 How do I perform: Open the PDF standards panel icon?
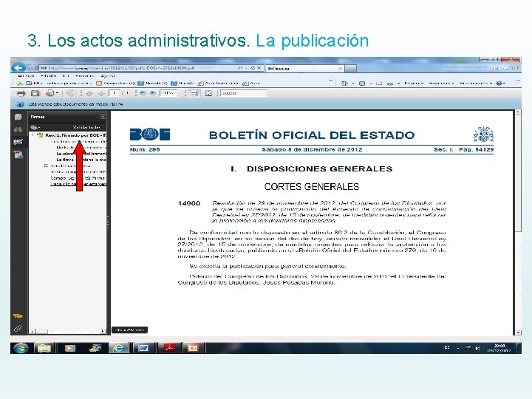point(18,155)
